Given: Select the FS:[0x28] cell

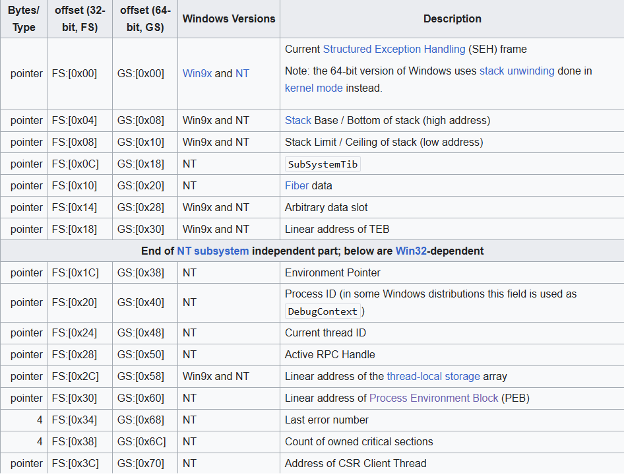Looking at the screenshot, I should click(x=80, y=355).
